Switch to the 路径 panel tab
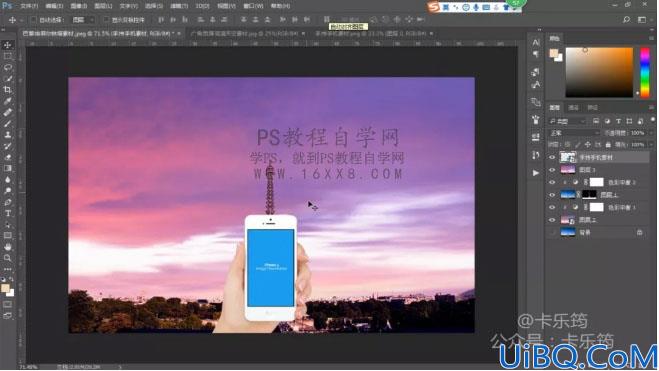The height and width of the screenshot is (371, 659). tap(592, 108)
